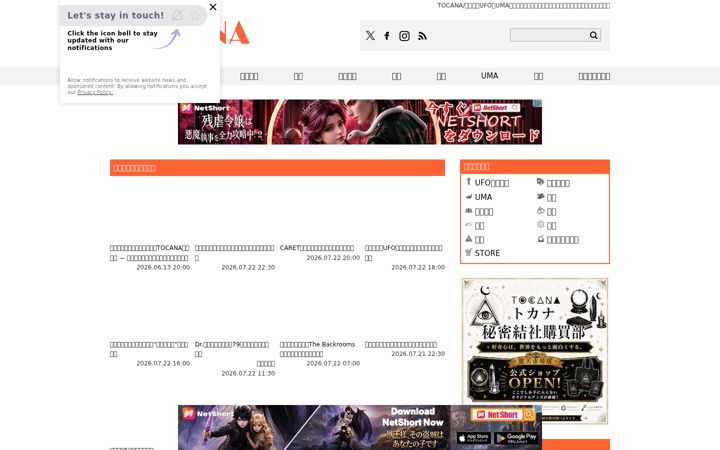Open the headline mentioning The Backrooms

[317, 349]
